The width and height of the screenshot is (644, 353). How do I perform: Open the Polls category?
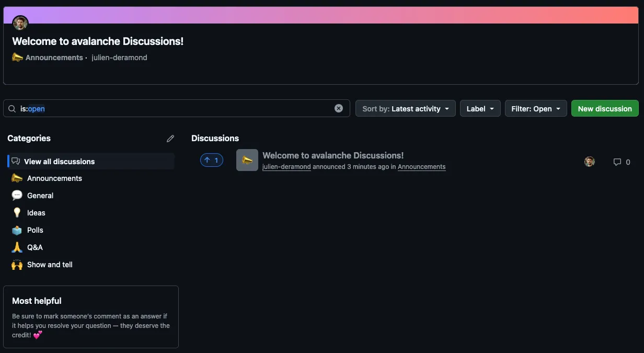pos(35,230)
